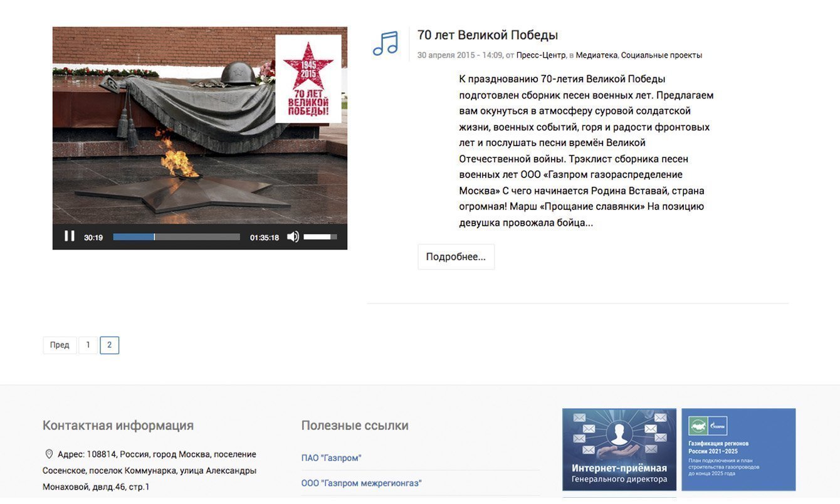Viewport: 840px width, 504px height.
Task: Pause the media player
Action: click(70, 236)
